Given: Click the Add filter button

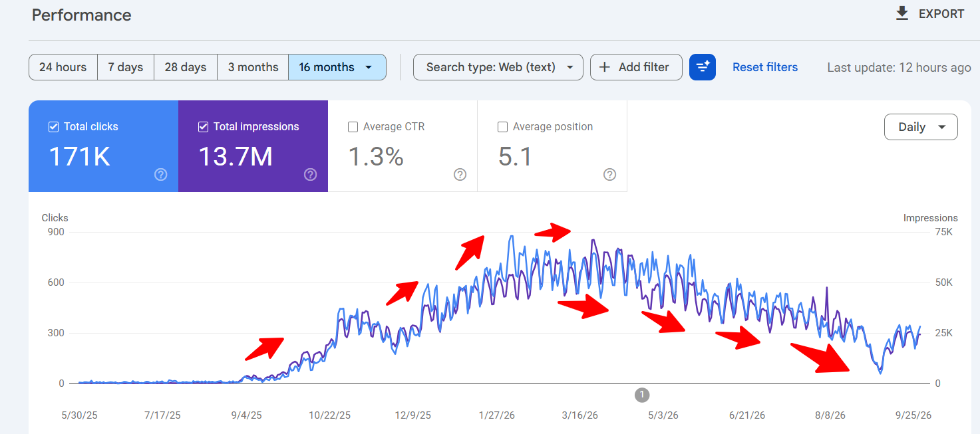Looking at the screenshot, I should [x=636, y=67].
